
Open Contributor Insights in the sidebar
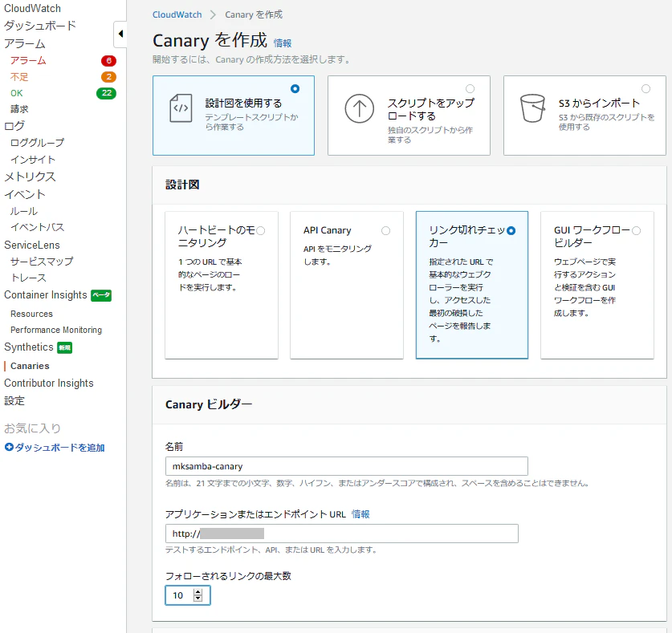[x=49, y=383]
